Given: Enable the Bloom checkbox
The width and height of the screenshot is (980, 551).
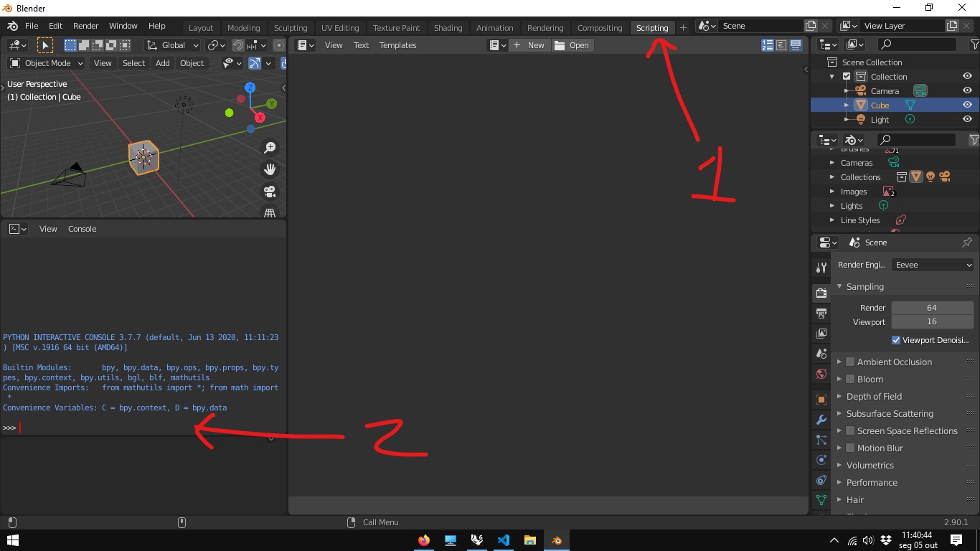Looking at the screenshot, I should pos(850,379).
